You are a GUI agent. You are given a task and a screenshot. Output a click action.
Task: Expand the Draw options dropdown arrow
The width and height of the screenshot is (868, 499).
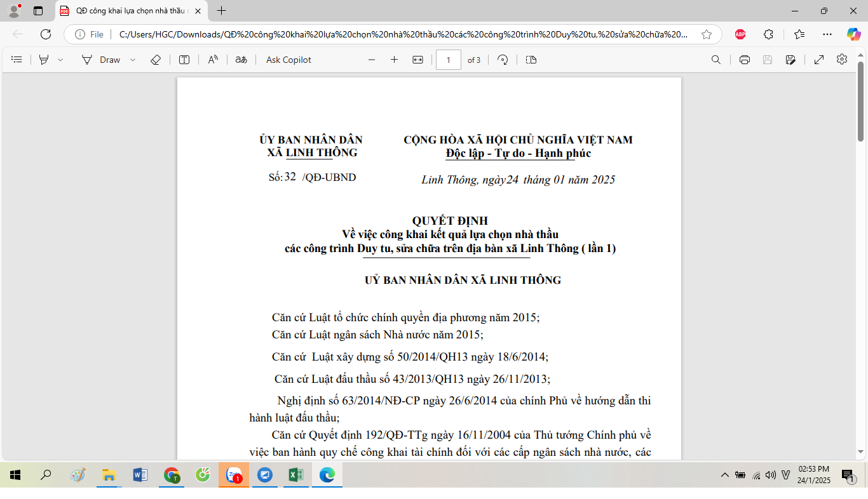click(x=133, y=60)
